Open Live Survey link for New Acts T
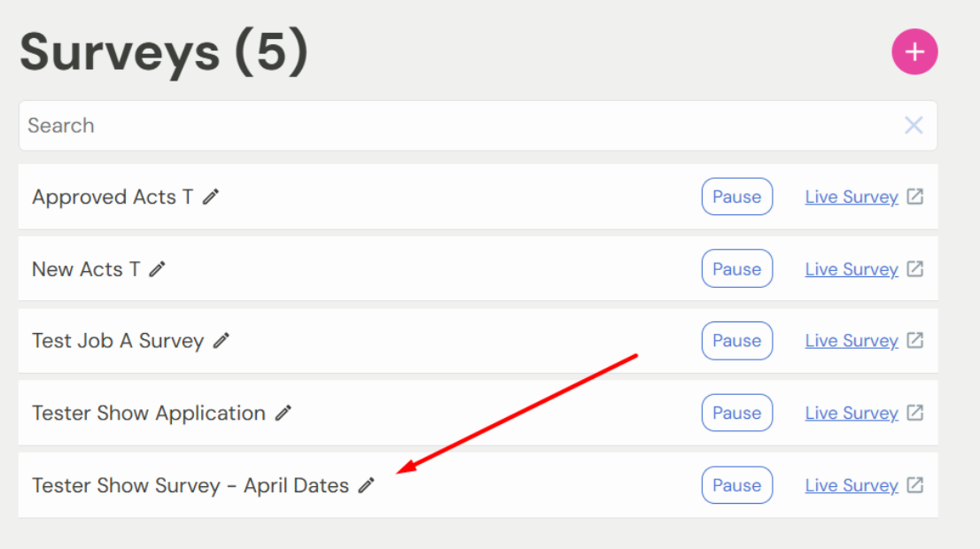Screen dimensions: 980x549 pos(851,269)
